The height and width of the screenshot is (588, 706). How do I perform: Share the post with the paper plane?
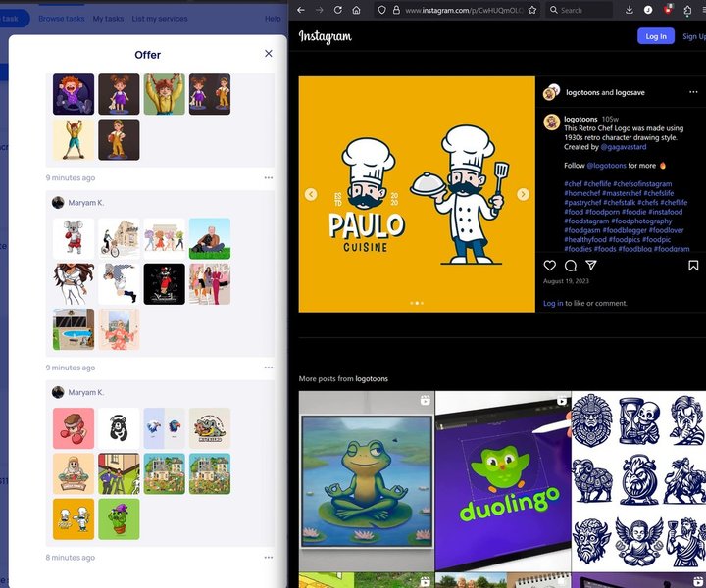[591, 266]
